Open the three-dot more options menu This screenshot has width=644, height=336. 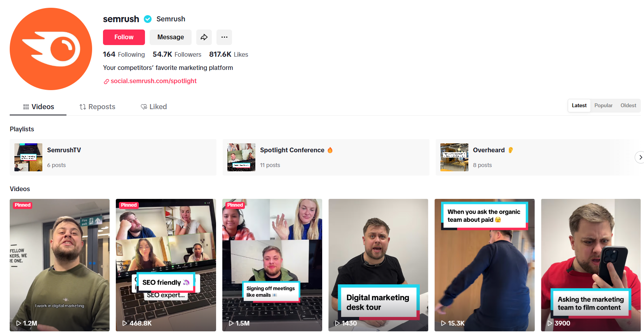click(x=224, y=37)
